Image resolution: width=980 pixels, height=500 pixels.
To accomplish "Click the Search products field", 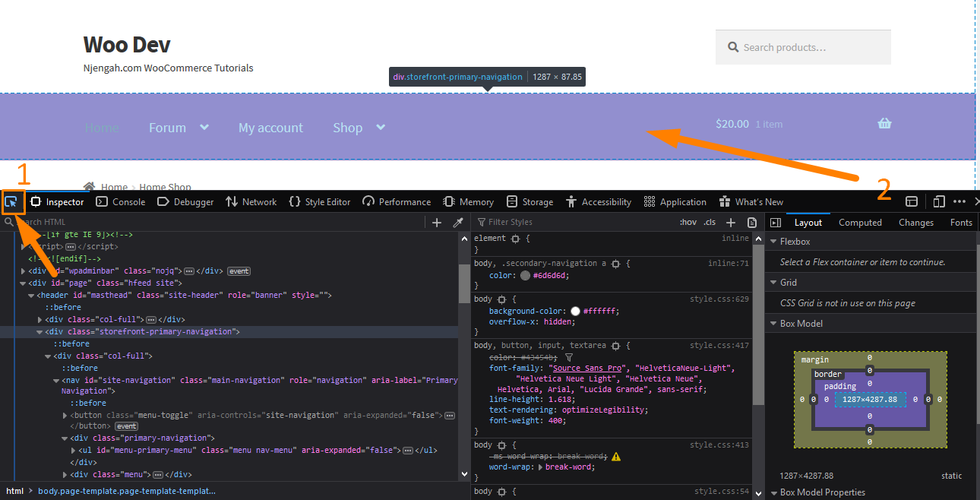I will tap(803, 47).
